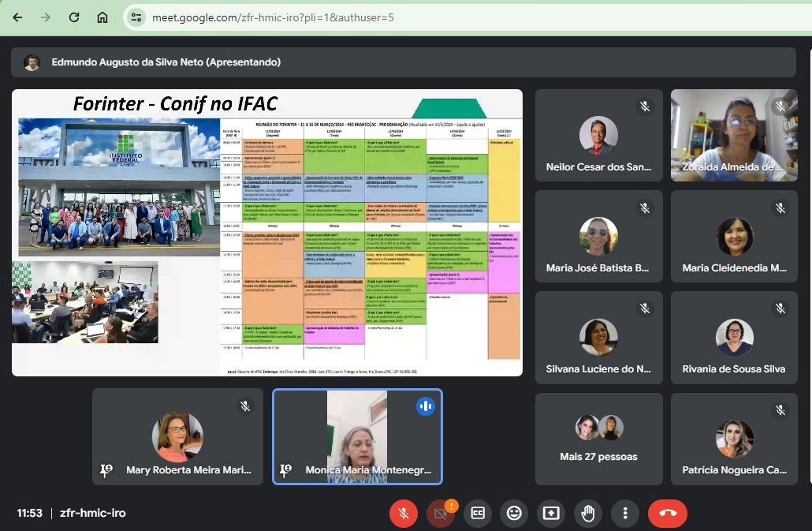Click pin icon on Mary Roberta's tile
This screenshot has width=812, height=531.
(106, 470)
